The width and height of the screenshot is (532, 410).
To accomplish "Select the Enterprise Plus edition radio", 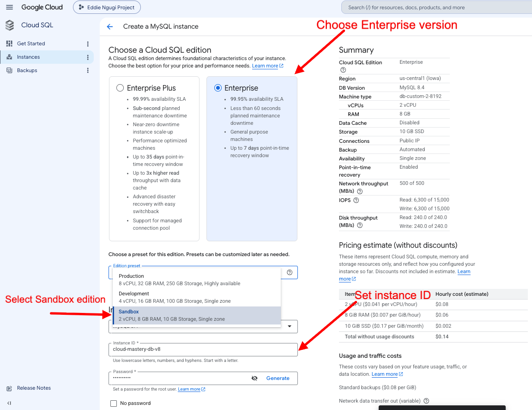I will (120, 88).
